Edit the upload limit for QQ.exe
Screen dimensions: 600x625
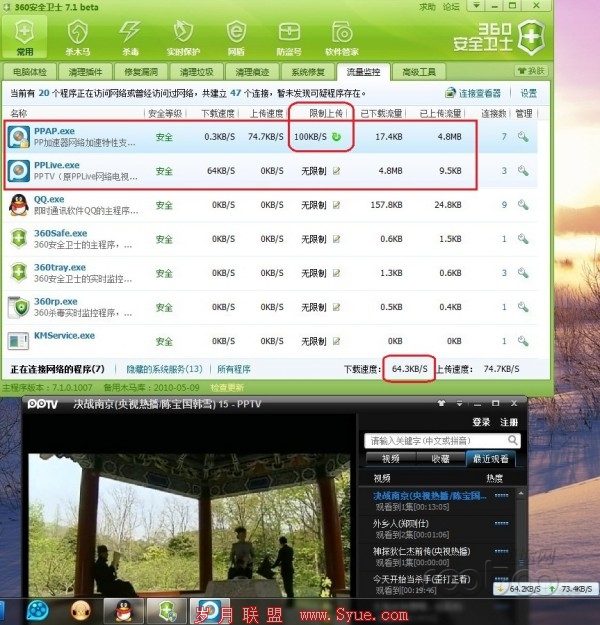pos(336,205)
